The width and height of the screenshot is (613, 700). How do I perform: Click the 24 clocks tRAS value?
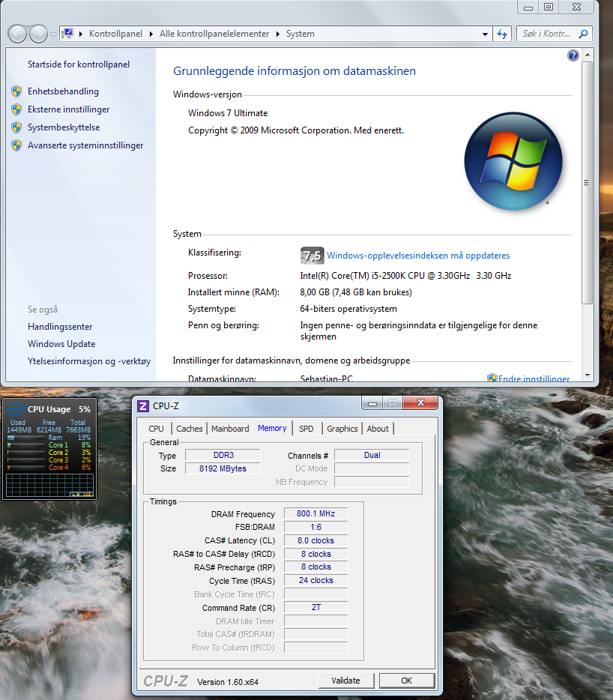pos(315,580)
